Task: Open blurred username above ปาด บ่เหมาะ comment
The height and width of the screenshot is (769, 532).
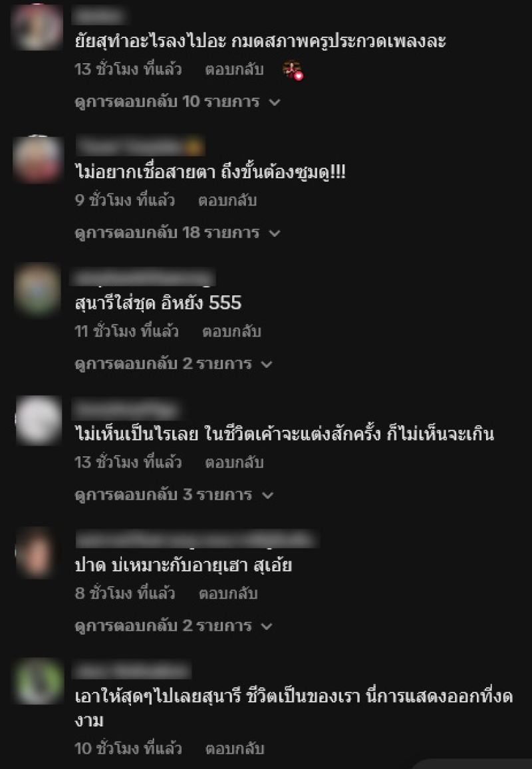Action: click(x=197, y=539)
